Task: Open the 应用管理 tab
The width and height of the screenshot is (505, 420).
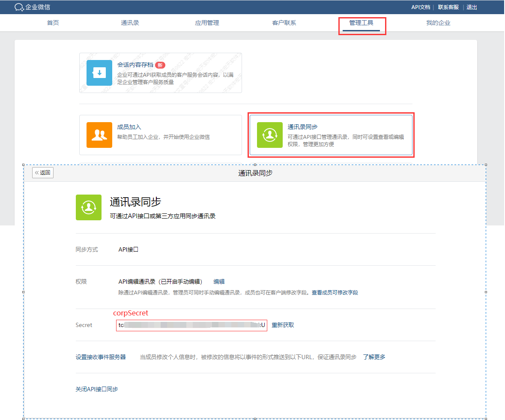Action: click(207, 23)
